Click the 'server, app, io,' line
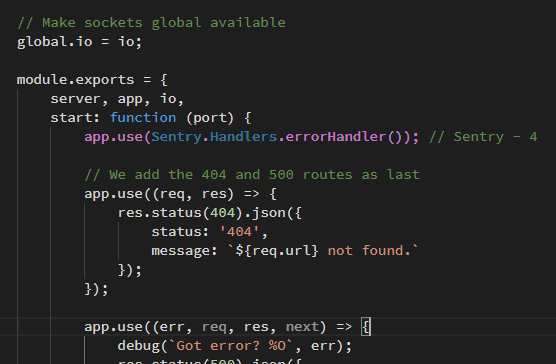 tap(117, 99)
